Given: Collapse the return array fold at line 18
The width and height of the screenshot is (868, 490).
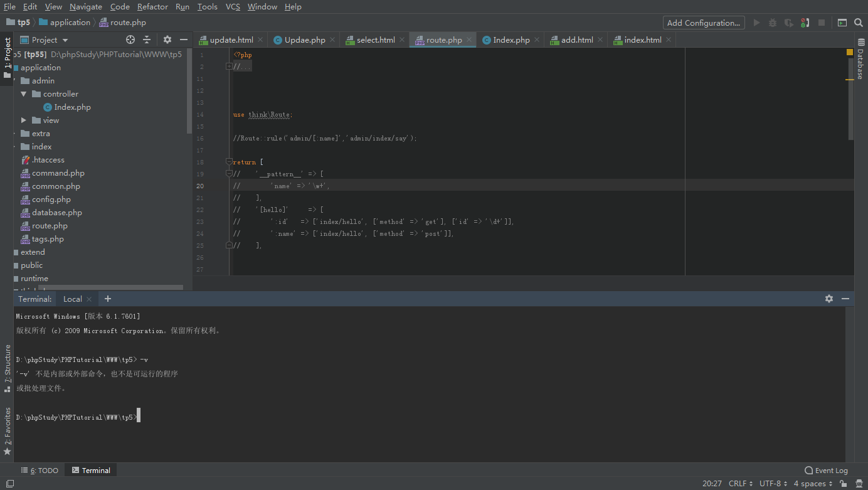Looking at the screenshot, I should [x=228, y=161].
